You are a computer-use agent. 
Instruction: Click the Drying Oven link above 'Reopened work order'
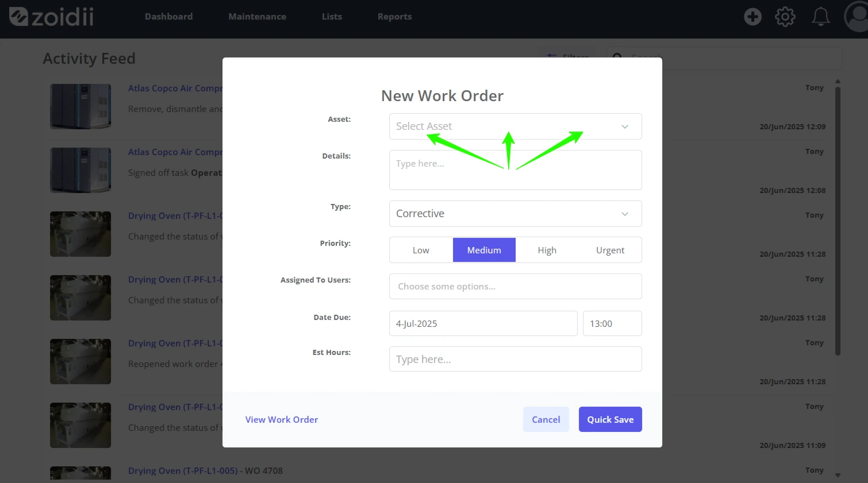(175, 343)
